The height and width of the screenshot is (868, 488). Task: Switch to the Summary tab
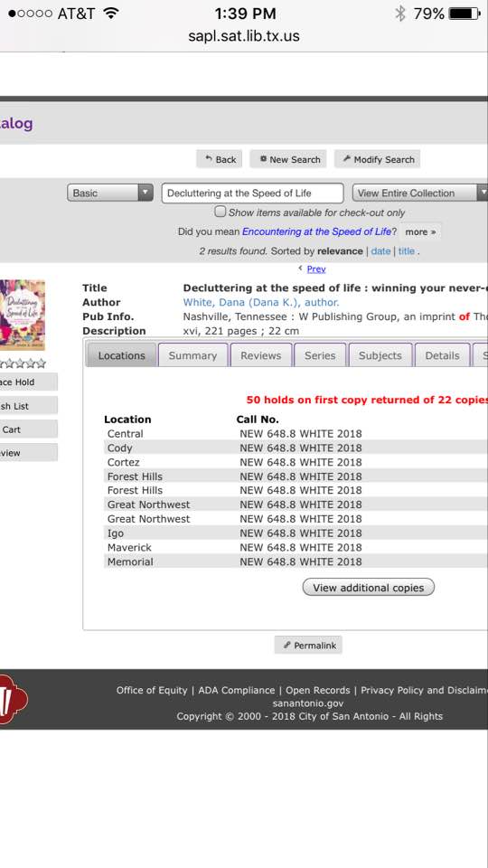[192, 355]
